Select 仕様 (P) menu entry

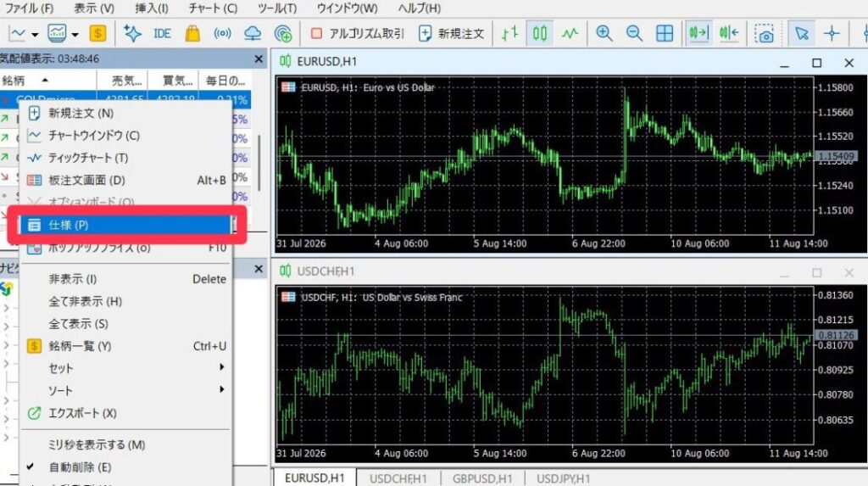point(125,225)
